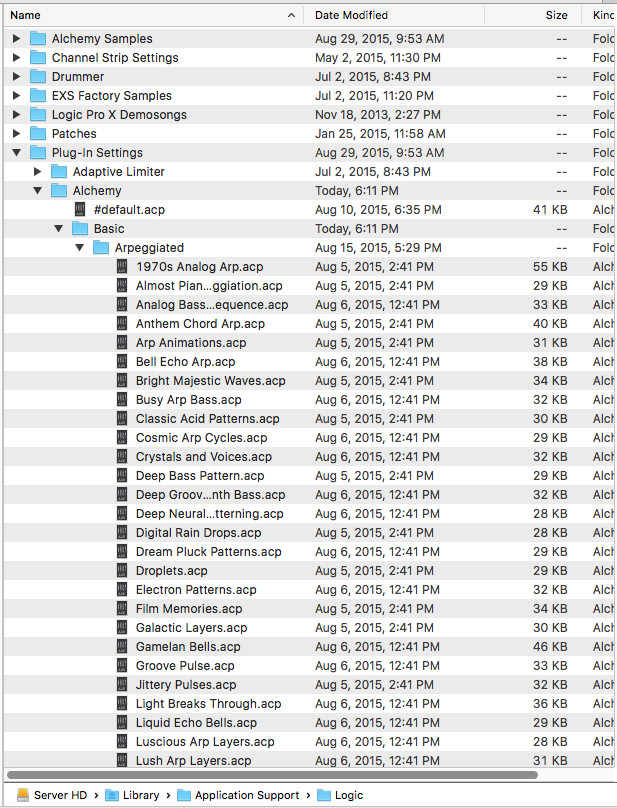Image resolution: width=617 pixels, height=808 pixels.
Task: Click the Cosmic Arp Cycles.acp file icon
Action: [122, 437]
